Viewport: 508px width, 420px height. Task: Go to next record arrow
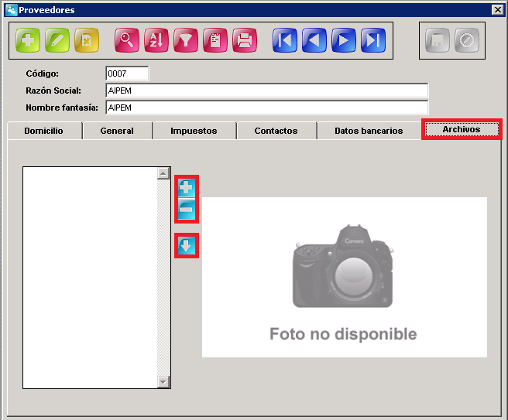click(x=344, y=40)
